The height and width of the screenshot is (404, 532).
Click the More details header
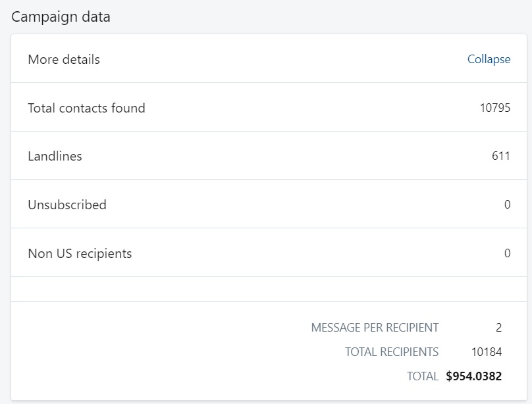point(64,59)
